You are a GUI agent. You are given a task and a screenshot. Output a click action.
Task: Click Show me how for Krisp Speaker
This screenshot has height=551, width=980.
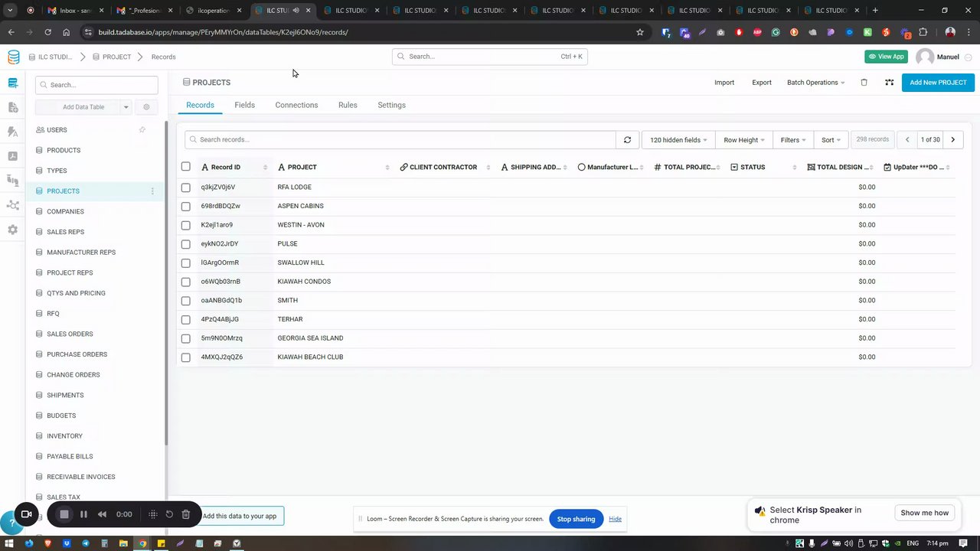tap(924, 513)
